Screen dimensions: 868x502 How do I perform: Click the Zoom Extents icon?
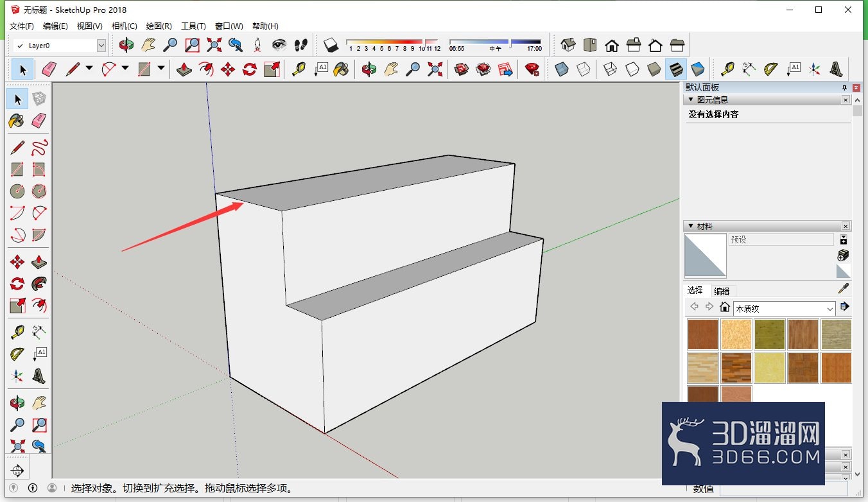coord(214,45)
